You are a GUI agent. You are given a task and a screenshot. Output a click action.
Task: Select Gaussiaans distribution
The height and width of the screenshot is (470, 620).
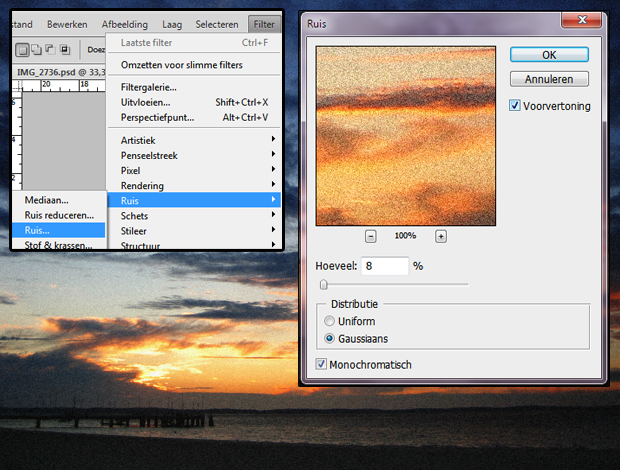(x=331, y=338)
